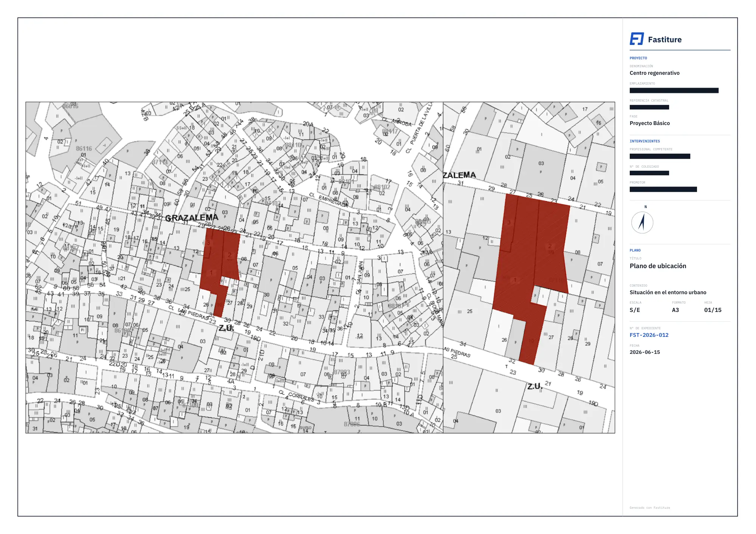
Task: Click the redacted bar under Nº DE COLEGIADO
Action: (649, 173)
